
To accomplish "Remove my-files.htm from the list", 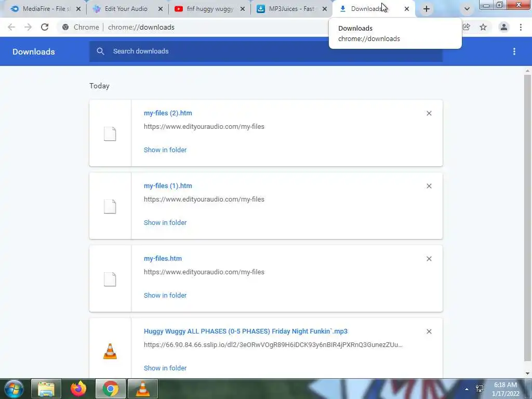I will [x=429, y=259].
